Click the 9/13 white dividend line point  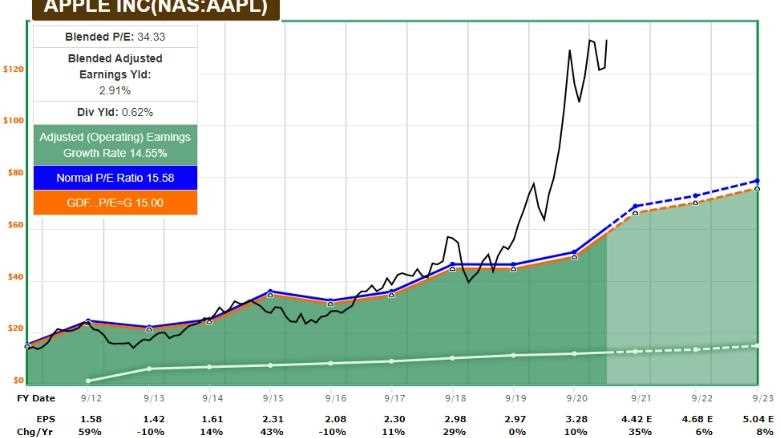150,369
